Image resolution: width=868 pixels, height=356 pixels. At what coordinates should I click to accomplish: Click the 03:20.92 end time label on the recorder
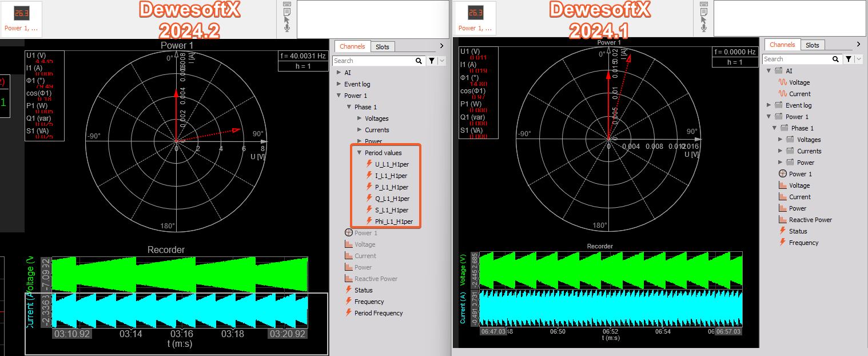click(x=289, y=333)
